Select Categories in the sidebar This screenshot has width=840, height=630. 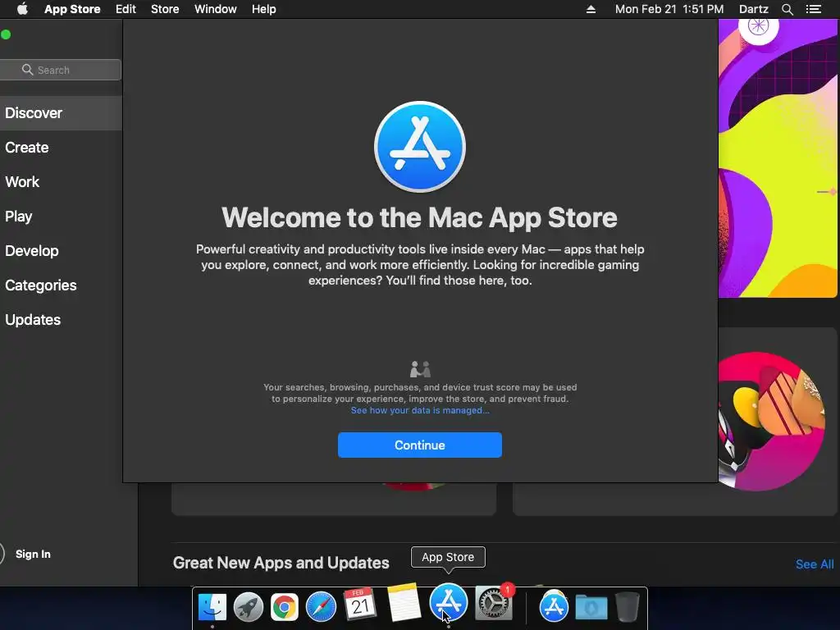point(61,285)
